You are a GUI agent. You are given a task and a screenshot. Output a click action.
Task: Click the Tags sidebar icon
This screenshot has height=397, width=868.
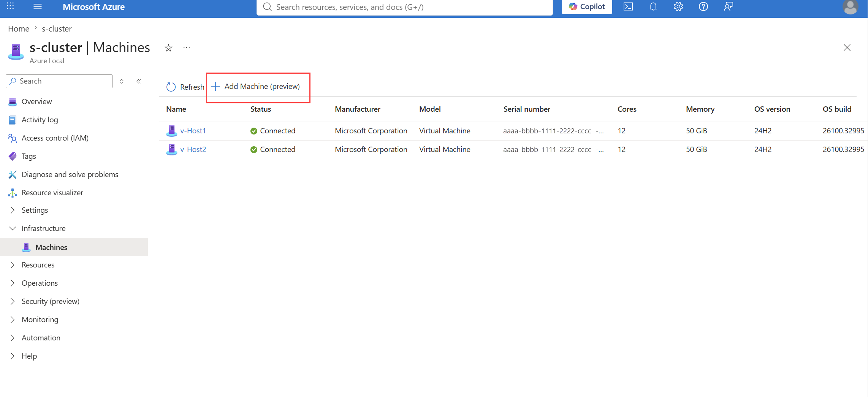(x=13, y=156)
